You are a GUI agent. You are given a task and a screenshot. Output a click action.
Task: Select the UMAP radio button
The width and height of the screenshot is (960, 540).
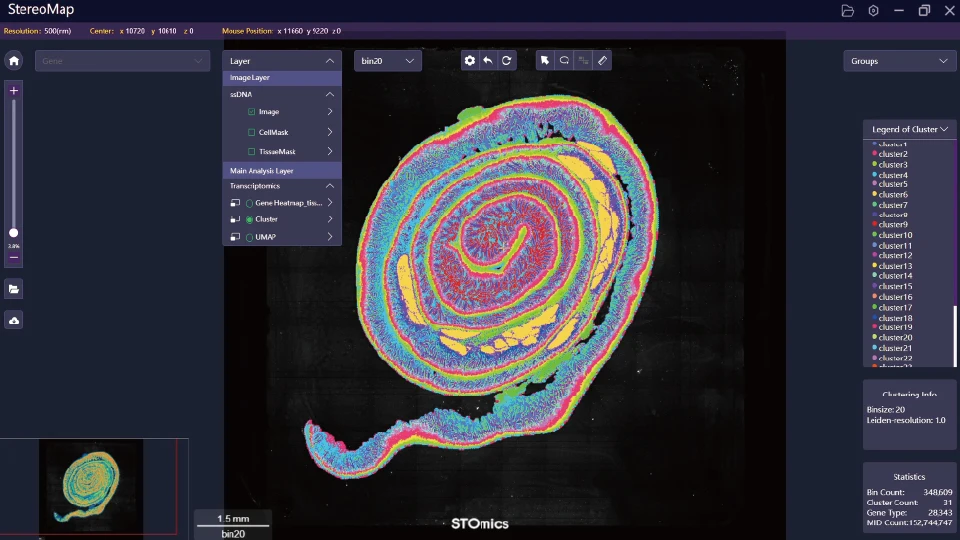pos(249,237)
